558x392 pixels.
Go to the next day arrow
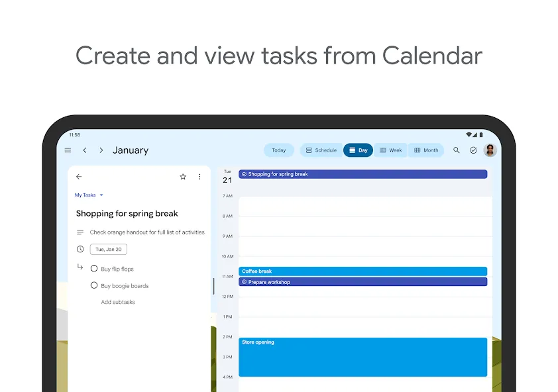click(x=101, y=150)
